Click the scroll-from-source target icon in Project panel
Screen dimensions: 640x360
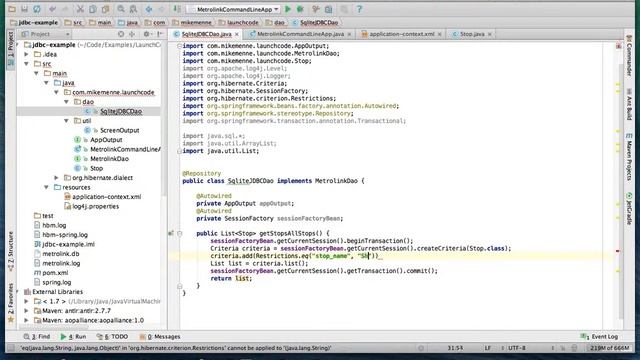[121, 34]
